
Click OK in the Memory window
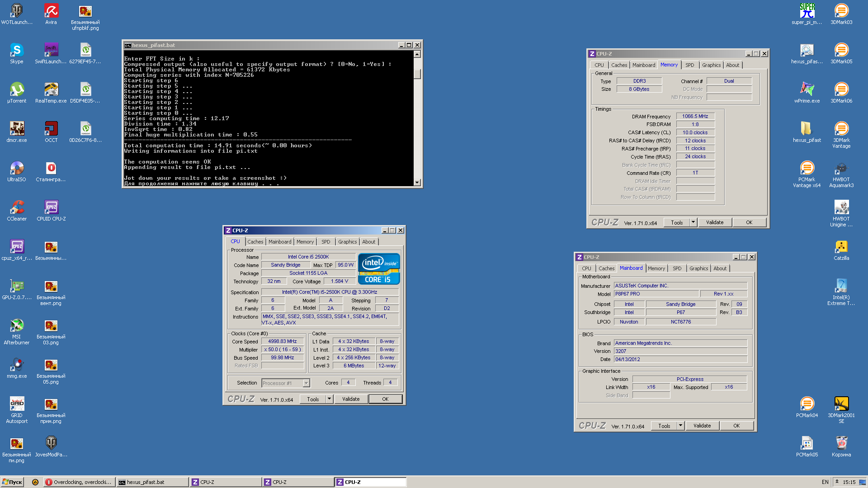(x=749, y=222)
